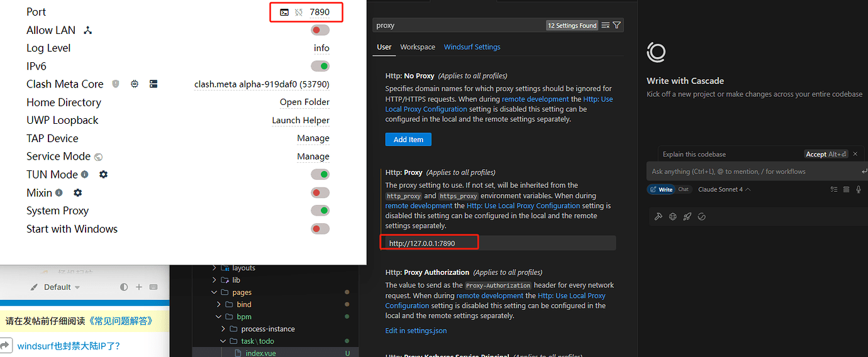Click the Add Item button under No Proxy
The width and height of the screenshot is (868, 357).
click(408, 140)
